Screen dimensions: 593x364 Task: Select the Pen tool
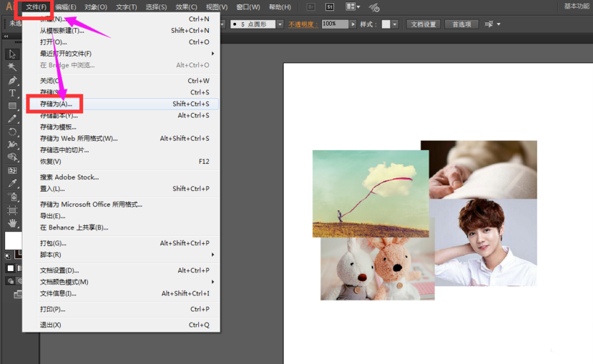point(12,80)
